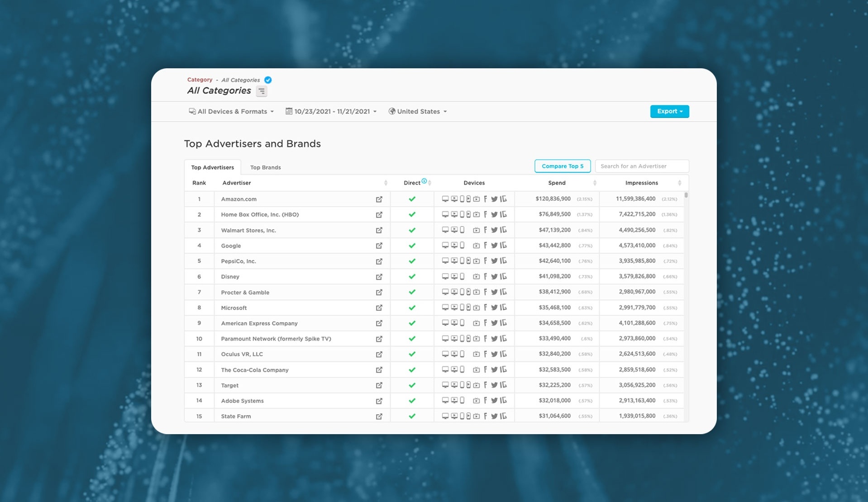868x502 pixels.
Task: Open Microsoft row external link icon
Action: click(379, 308)
